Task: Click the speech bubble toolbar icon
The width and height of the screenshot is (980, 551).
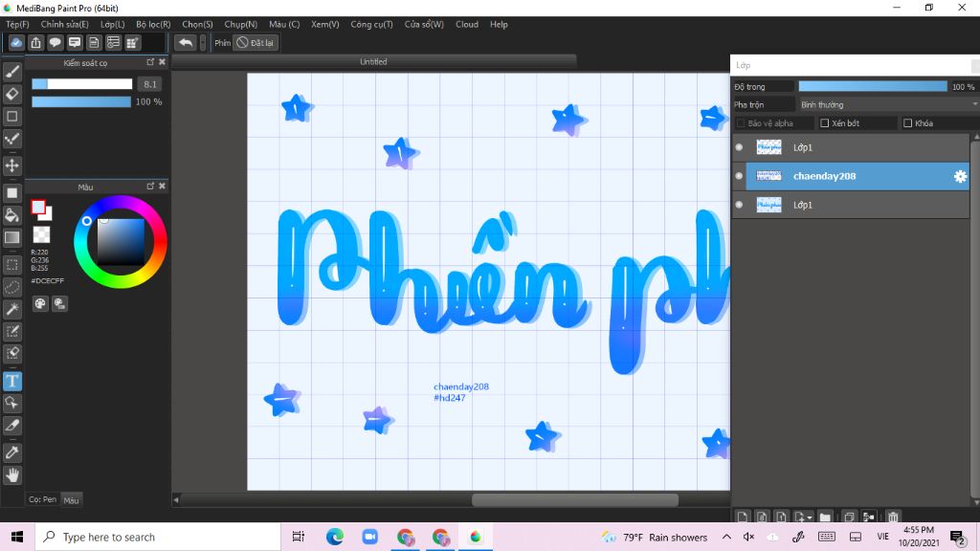Action: tap(55, 42)
